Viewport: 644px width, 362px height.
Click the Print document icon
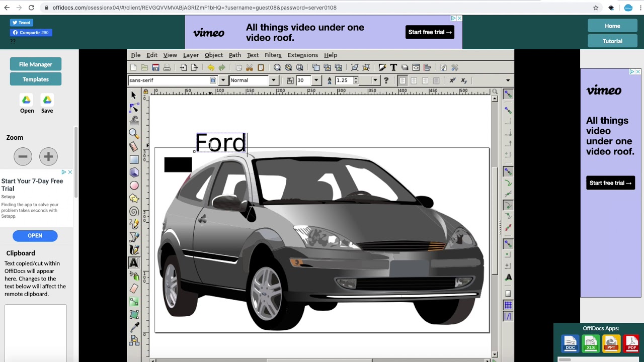pos(167,67)
